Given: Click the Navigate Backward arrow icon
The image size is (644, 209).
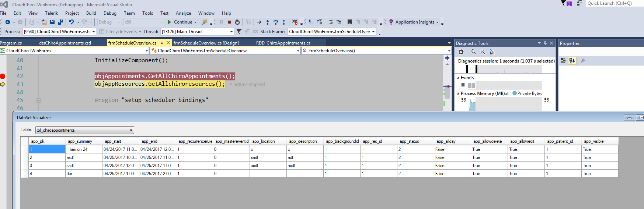Looking at the screenshot, I should point(7,22).
